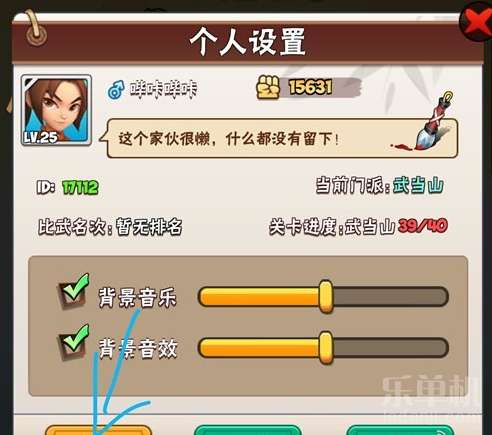This screenshot has width=492, height=435.
Task: Toggle the 背景音效 checkbox
Action: point(73,343)
